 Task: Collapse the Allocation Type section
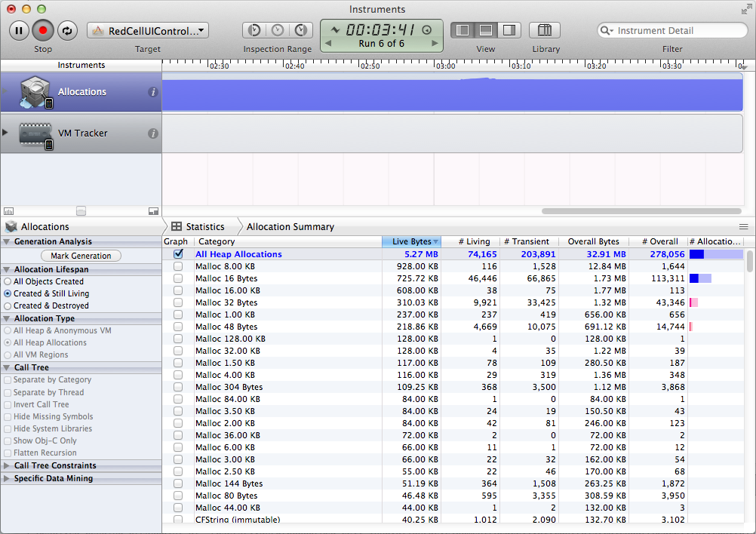tap(7, 318)
